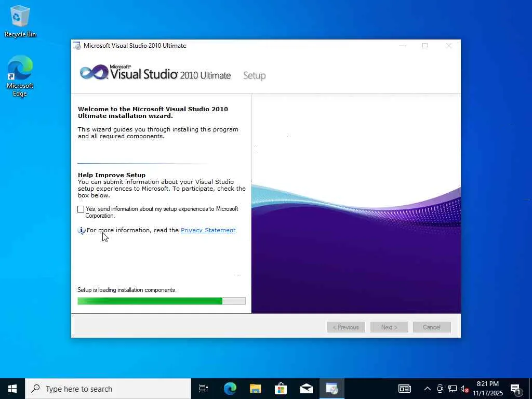Click "Setup is loading installation components." text
The image size is (532, 399).
(x=127, y=290)
